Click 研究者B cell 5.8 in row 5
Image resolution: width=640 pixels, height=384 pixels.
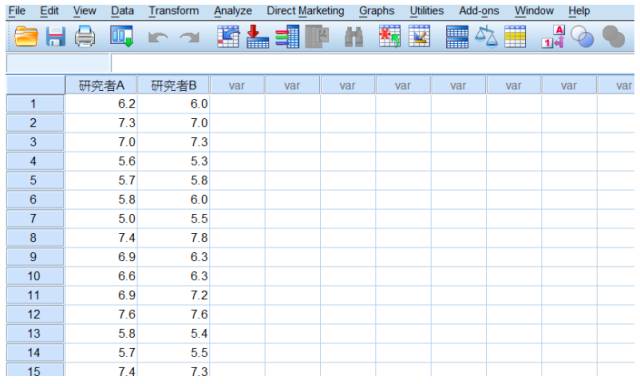[x=173, y=180]
